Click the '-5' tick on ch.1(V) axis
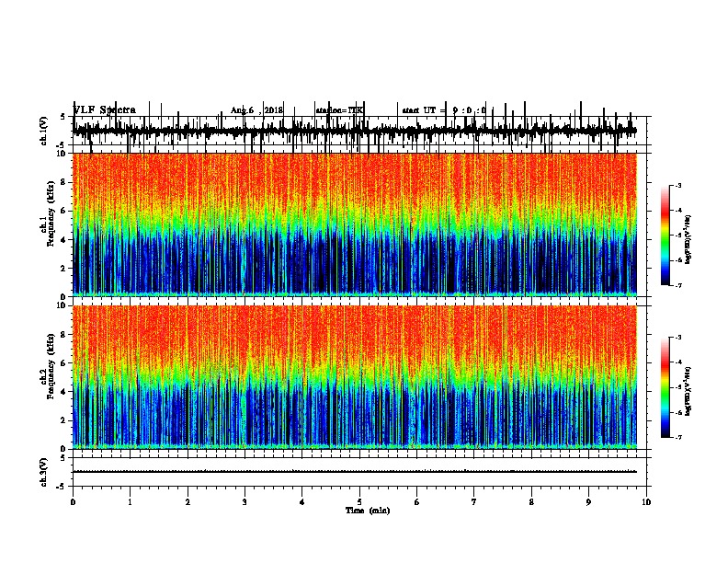 click(x=62, y=145)
